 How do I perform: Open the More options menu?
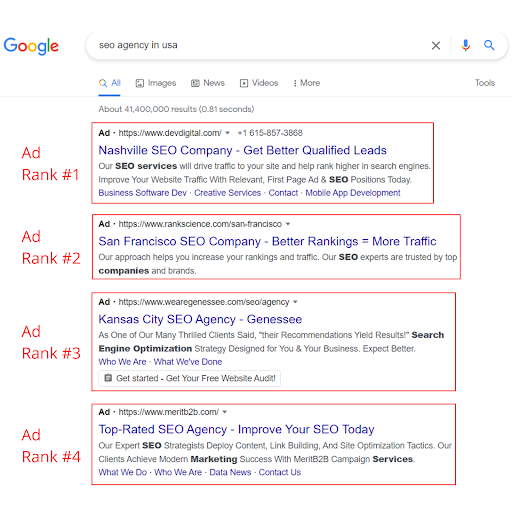click(x=306, y=83)
